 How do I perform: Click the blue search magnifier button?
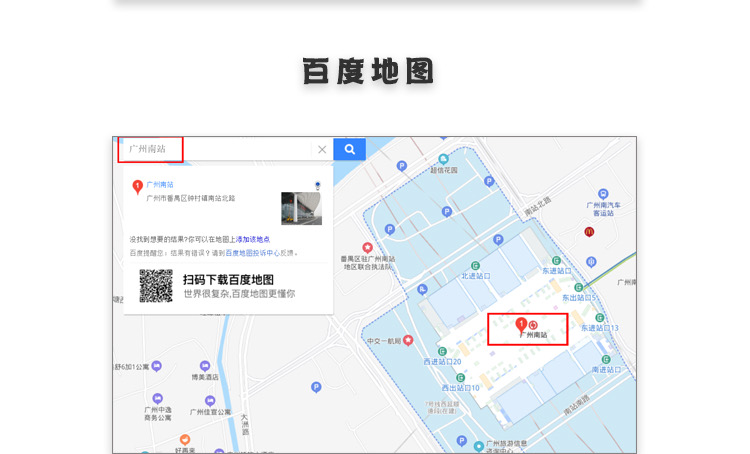[x=349, y=149]
